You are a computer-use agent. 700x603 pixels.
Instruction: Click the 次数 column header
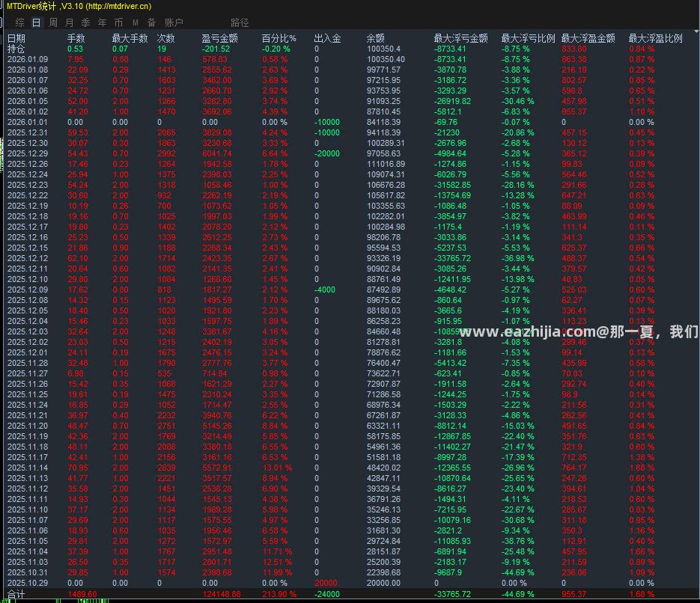coord(165,38)
